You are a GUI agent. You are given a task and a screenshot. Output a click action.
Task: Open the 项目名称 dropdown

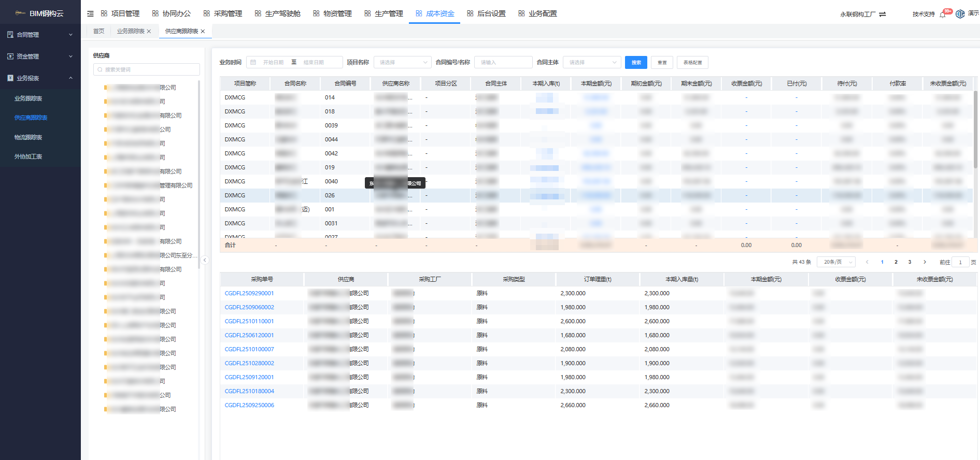click(403, 62)
